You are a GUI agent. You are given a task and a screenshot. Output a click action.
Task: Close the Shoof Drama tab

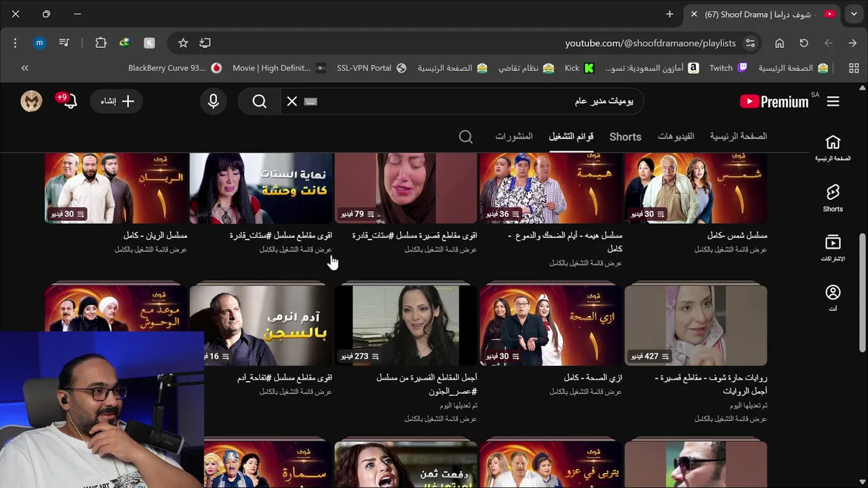[x=694, y=14]
